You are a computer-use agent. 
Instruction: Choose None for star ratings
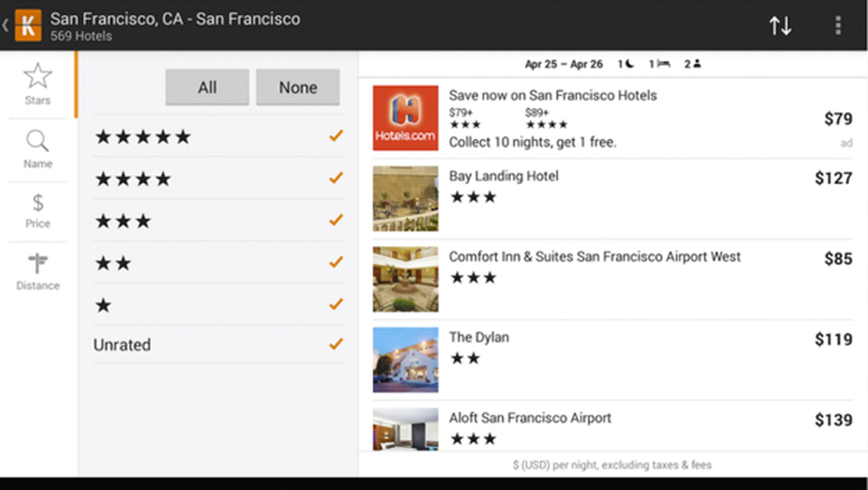click(x=298, y=87)
